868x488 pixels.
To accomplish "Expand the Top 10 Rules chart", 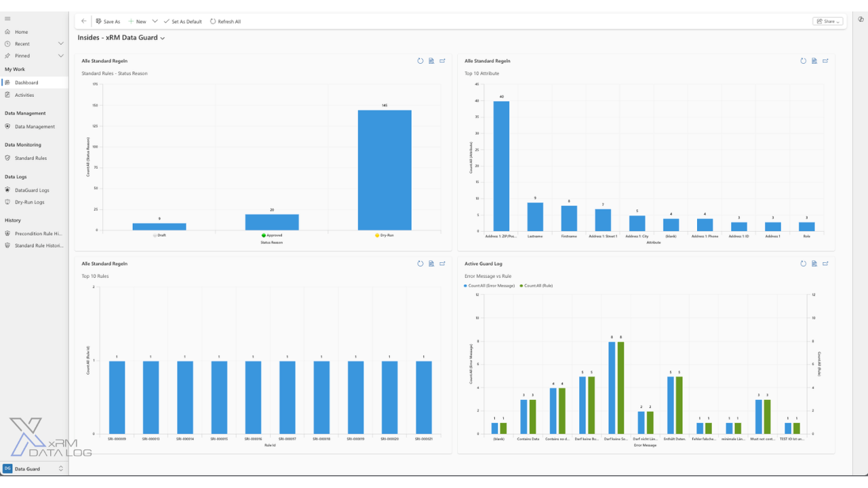I will click(442, 264).
